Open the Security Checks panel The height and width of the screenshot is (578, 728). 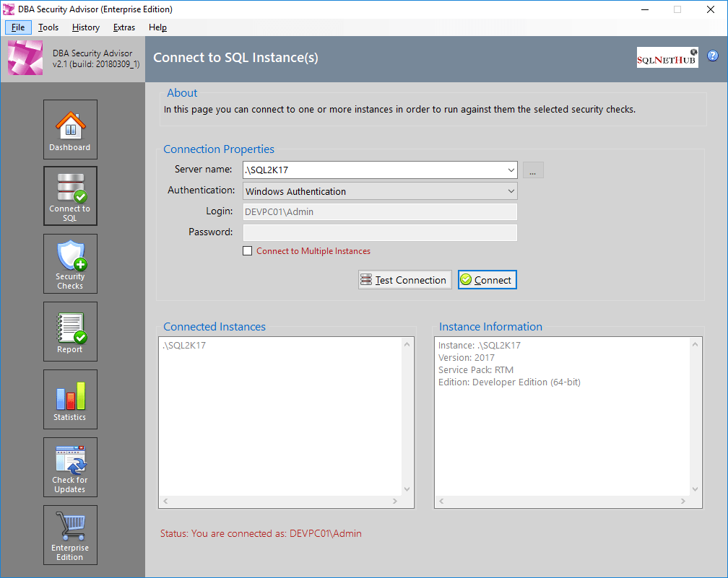[x=70, y=263]
